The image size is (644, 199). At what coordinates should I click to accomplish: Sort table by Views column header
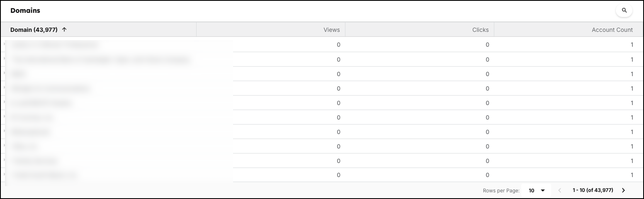(331, 30)
